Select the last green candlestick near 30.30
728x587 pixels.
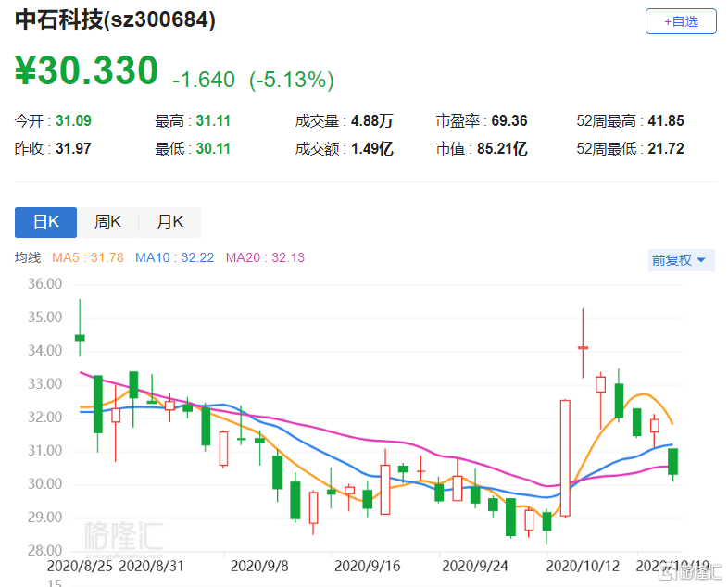672,461
